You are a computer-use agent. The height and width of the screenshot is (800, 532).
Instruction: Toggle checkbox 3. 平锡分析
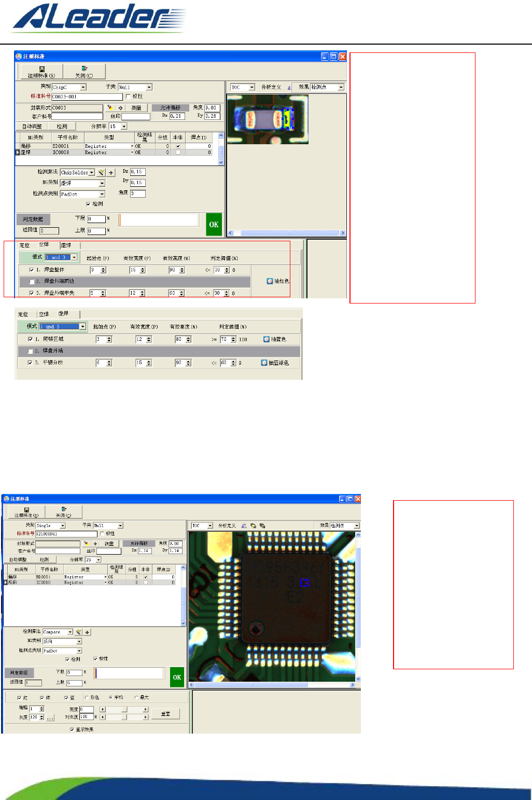30,363
